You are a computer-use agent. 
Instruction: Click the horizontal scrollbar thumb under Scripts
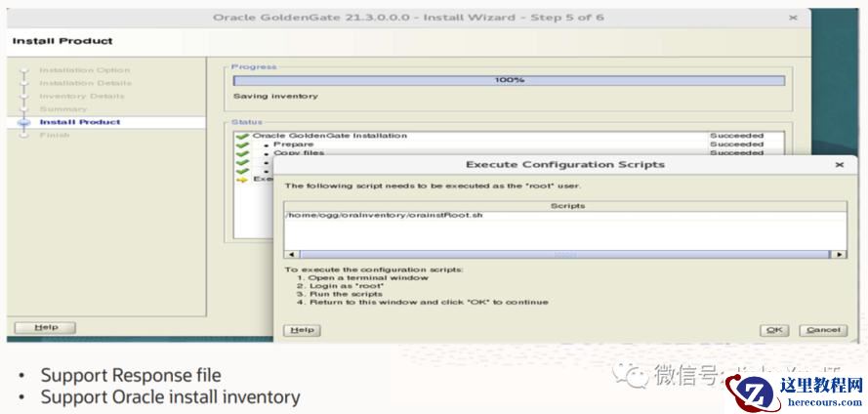565,255
